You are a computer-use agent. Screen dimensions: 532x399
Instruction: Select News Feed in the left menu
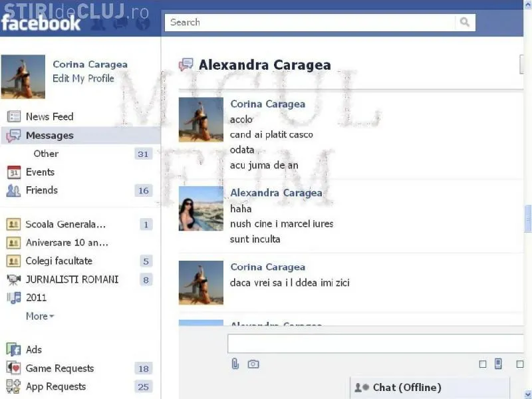click(49, 116)
